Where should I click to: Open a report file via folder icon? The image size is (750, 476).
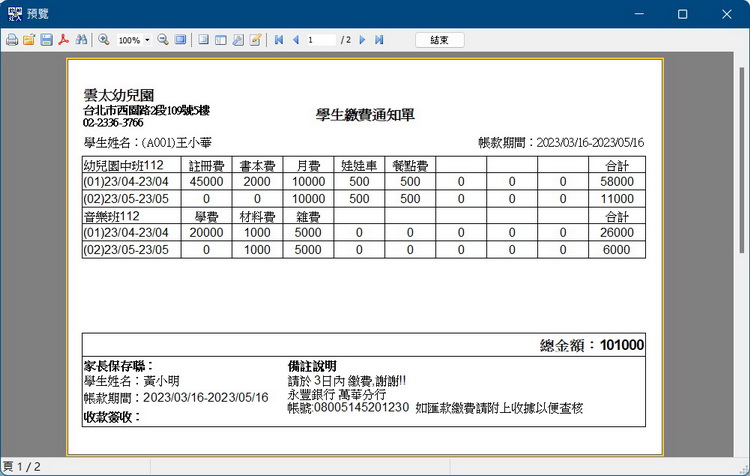(29, 40)
